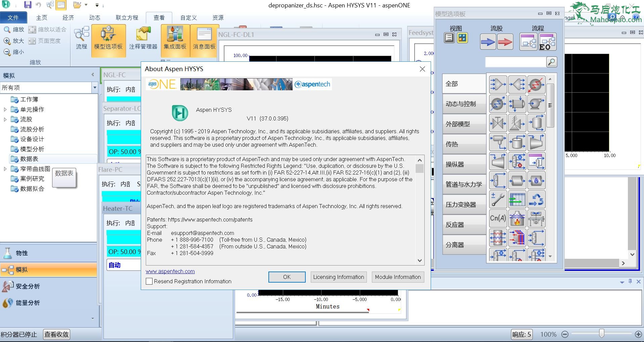
Task: Choose the LNG Exchanger palette icon
Action: [498, 238]
